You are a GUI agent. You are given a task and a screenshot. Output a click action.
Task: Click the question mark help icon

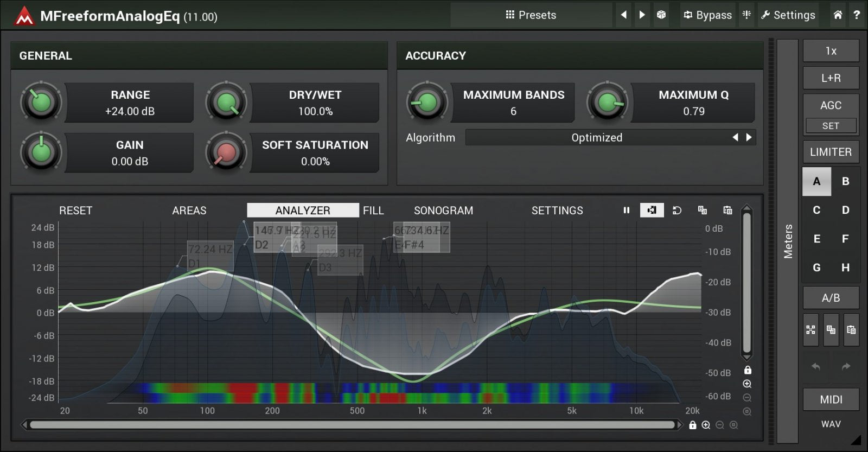coord(857,15)
